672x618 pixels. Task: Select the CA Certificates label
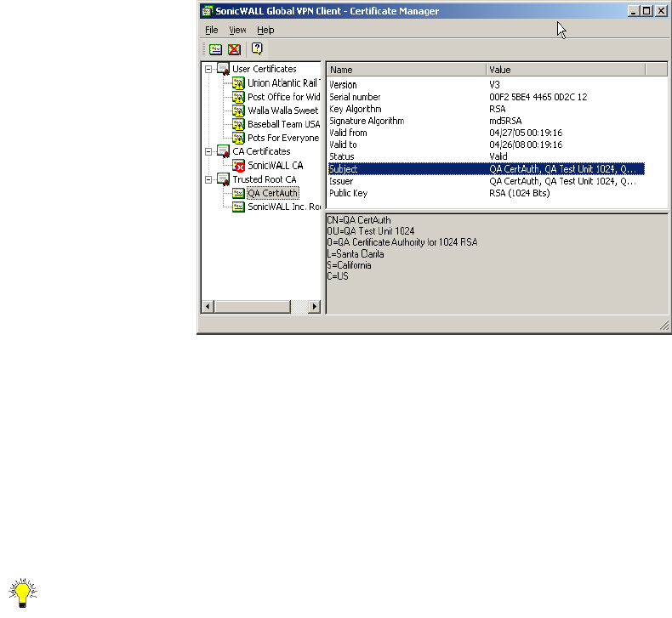point(261,151)
